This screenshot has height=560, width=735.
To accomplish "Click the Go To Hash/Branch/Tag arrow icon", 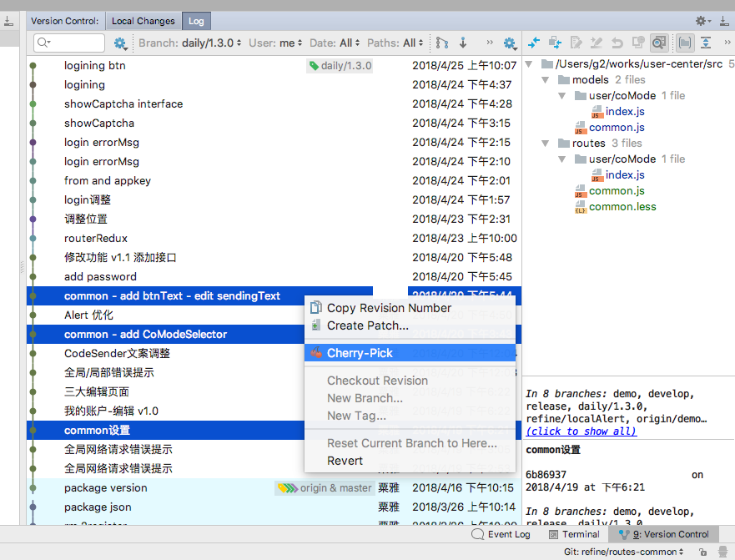I will pos(463,43).
